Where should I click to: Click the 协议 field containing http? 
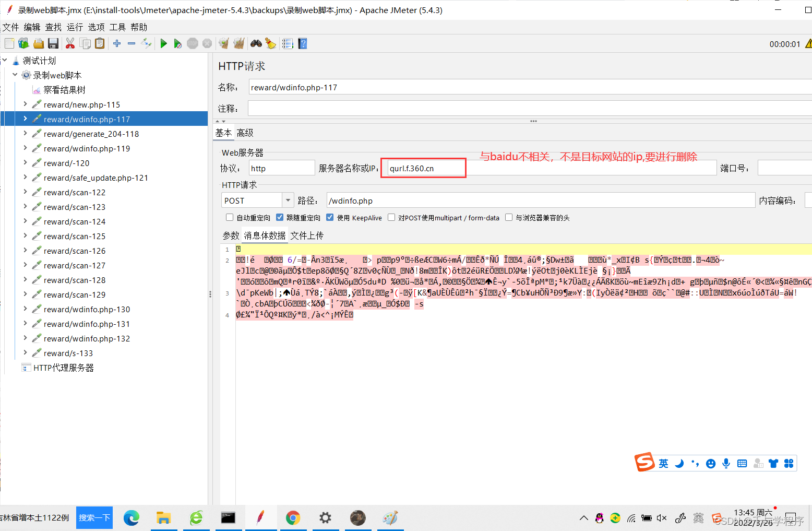282,168
